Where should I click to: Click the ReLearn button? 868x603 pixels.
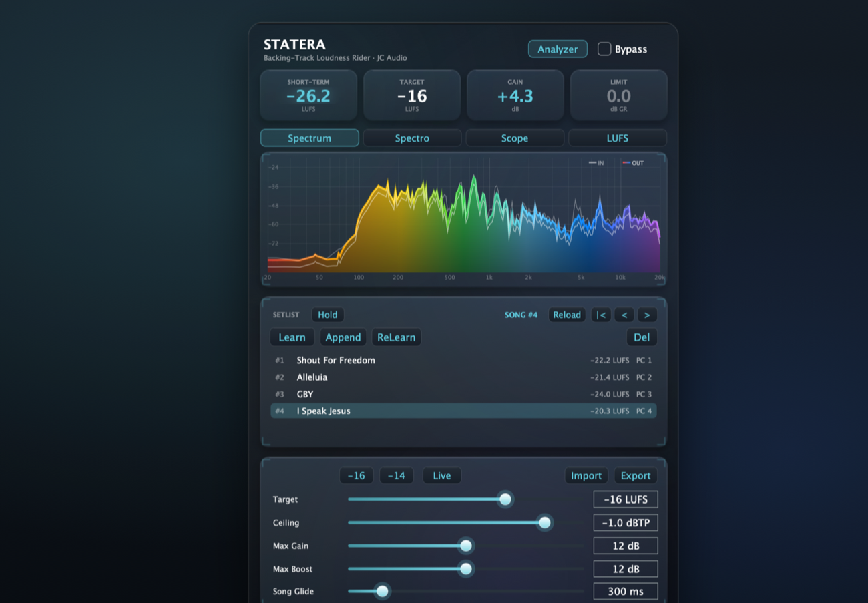(396, 337)
